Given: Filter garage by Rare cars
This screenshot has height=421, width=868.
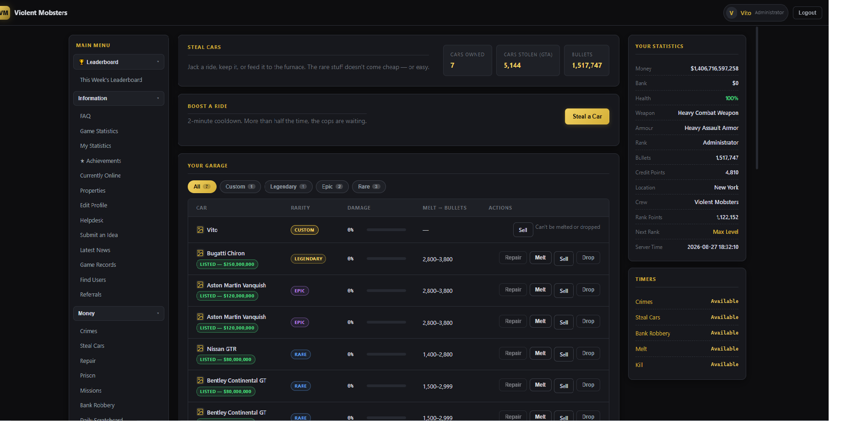Looking at the screenshot, I should pos(369,187).
